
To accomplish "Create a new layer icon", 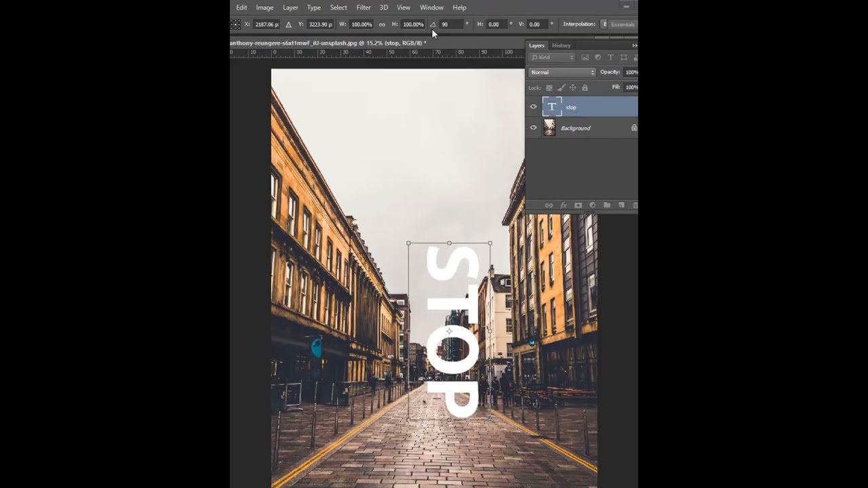I will coord(621,205).
